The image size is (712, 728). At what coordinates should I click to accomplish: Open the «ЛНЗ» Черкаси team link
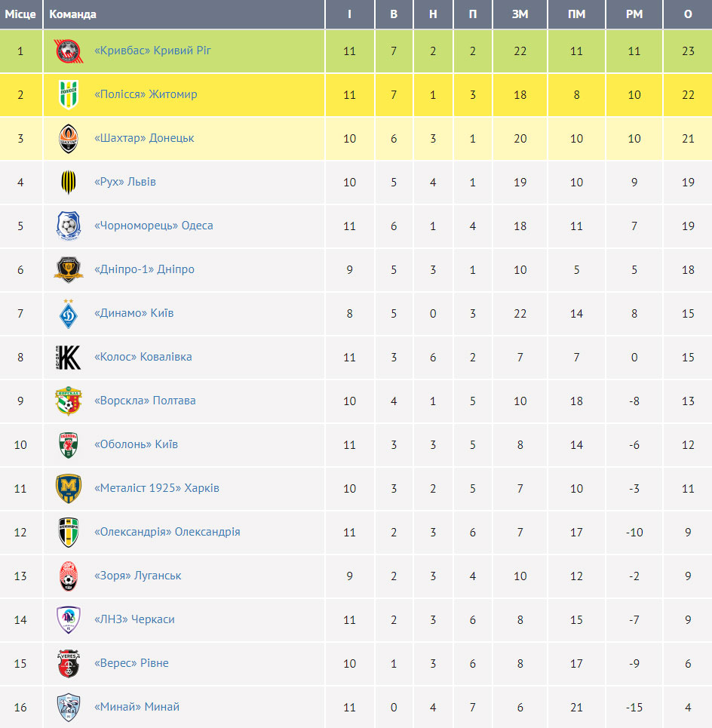(x=134, y=619)
